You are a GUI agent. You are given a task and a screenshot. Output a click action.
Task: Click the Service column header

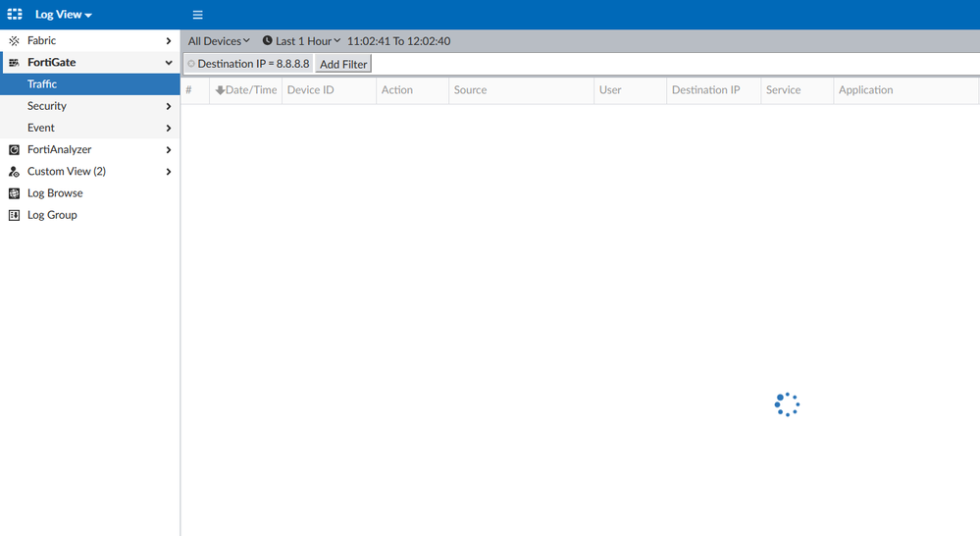(797, 90)
